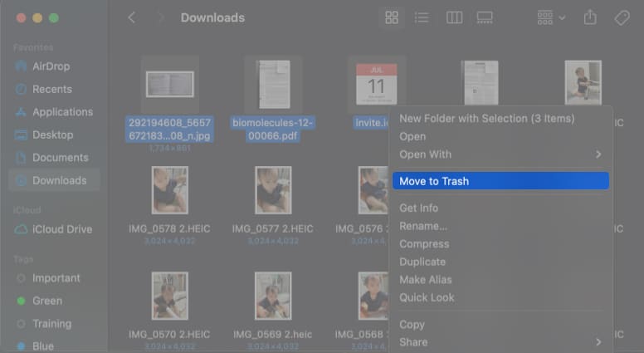This screenshot has height=353, width=644.
Task: Switch to icon grid view
Action: tap(392, 17)
